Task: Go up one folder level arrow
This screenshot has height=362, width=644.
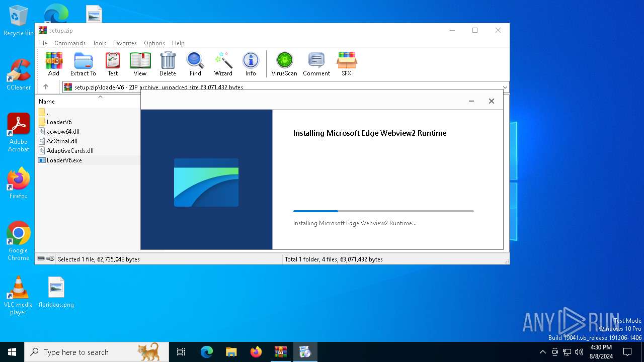Action: tap(46, 87)
